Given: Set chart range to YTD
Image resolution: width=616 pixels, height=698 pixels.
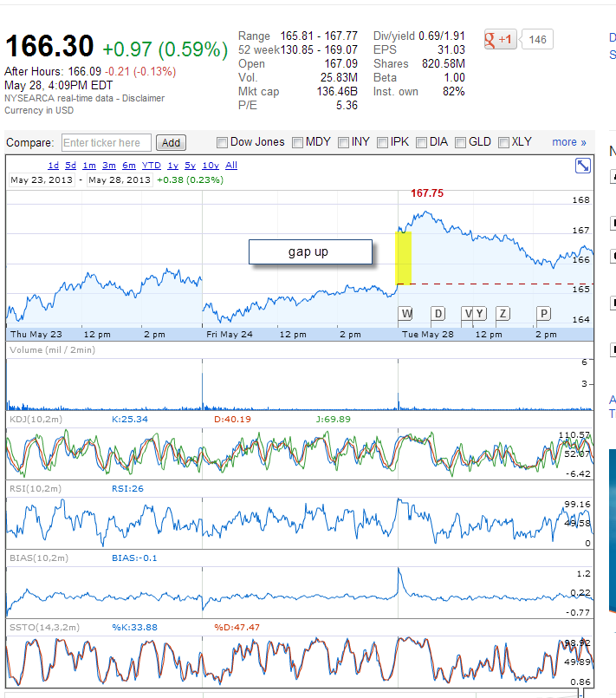Looking at the screenshot, I should pyautogui.click(x=152, y=166).
